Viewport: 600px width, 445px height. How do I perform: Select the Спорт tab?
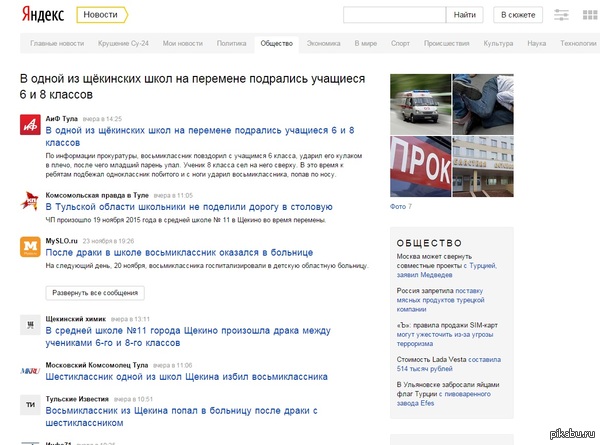pos(400,44)
